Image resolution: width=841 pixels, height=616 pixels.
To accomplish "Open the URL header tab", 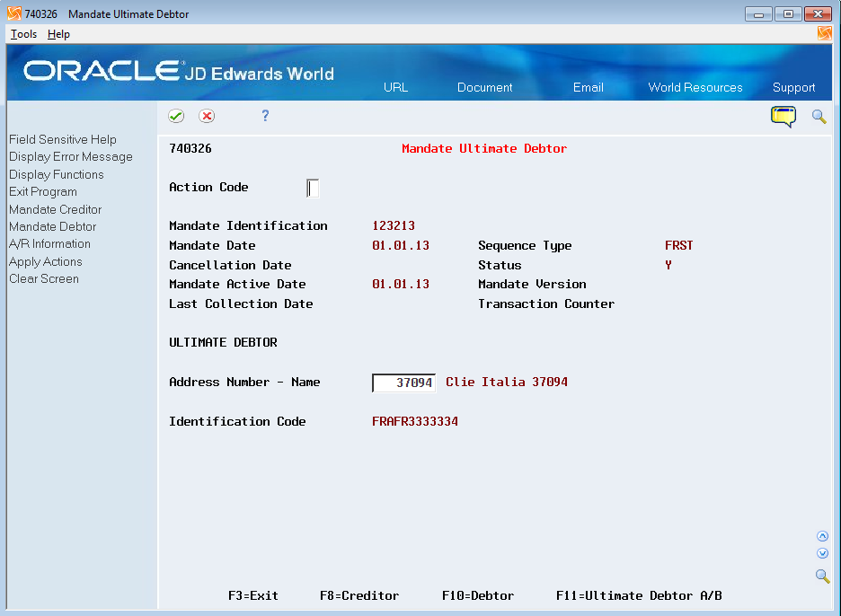I will click(396, 87).
